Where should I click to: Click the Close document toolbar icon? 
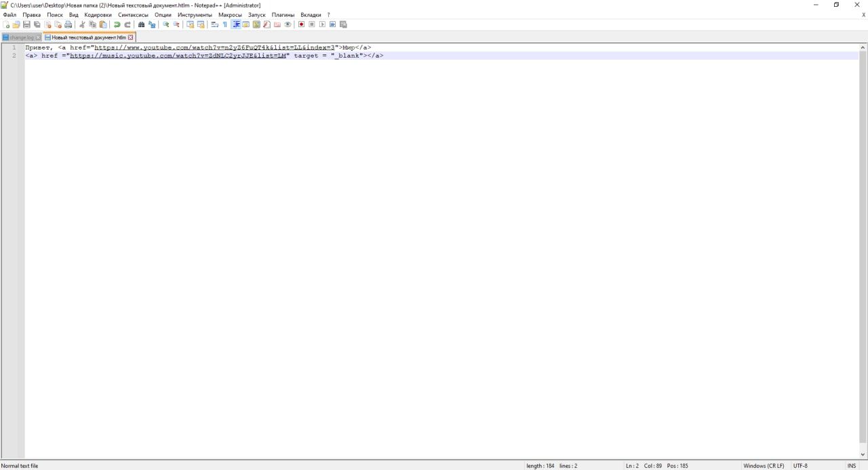47,24
